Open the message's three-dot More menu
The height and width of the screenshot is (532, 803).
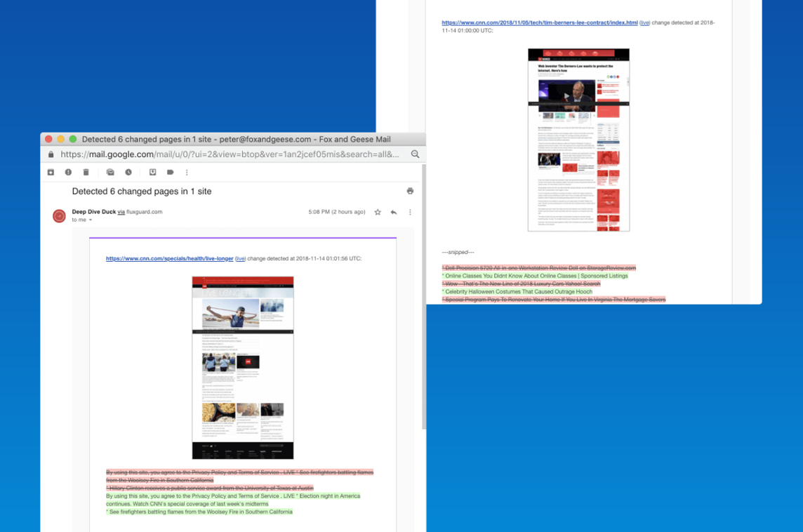tap(410, 212)
